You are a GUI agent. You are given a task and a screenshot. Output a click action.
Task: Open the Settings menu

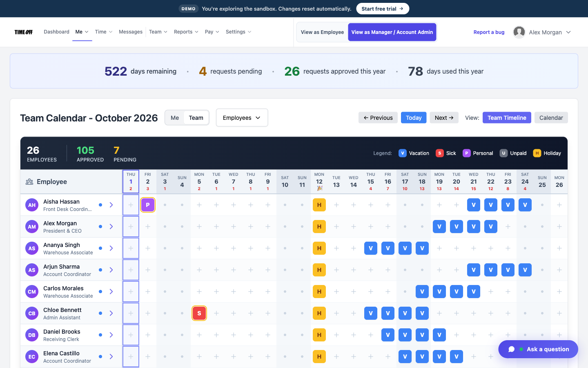(238, 32)
